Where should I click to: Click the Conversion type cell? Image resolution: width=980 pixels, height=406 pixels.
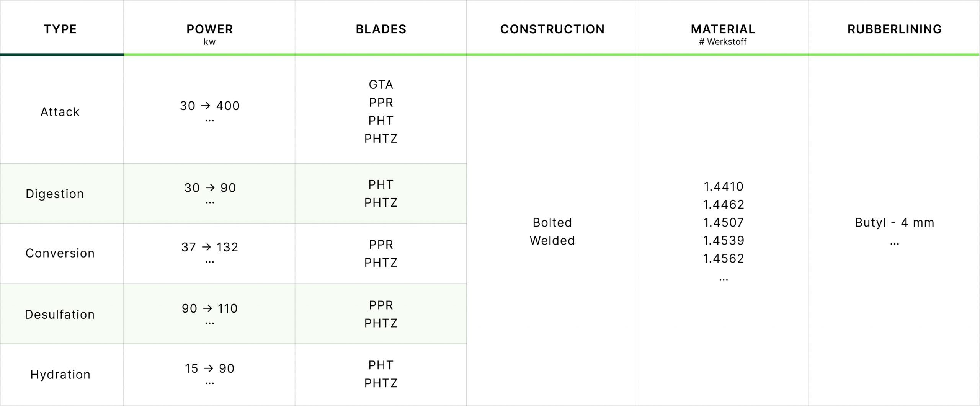click(60, 253)
